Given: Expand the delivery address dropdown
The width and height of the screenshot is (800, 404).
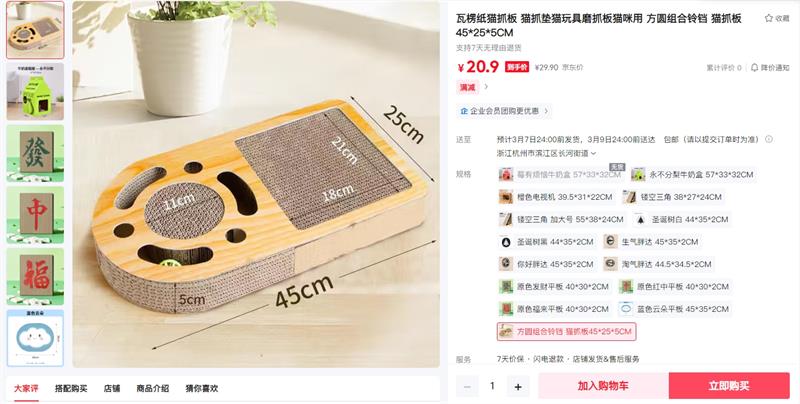Looking at the screenshot, I should [593, 153].
